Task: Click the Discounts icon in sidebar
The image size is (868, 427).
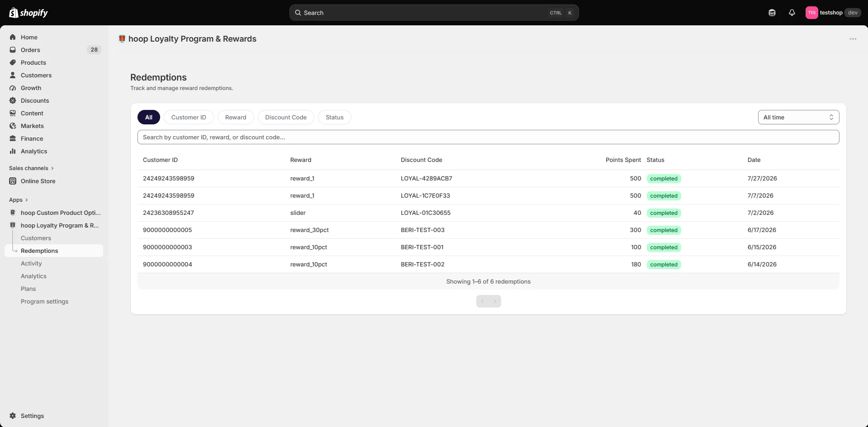Action: [13, 100]
